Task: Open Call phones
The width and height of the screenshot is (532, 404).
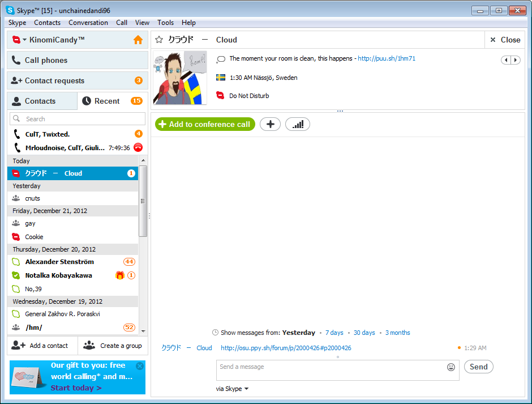Action: (78, 60)
